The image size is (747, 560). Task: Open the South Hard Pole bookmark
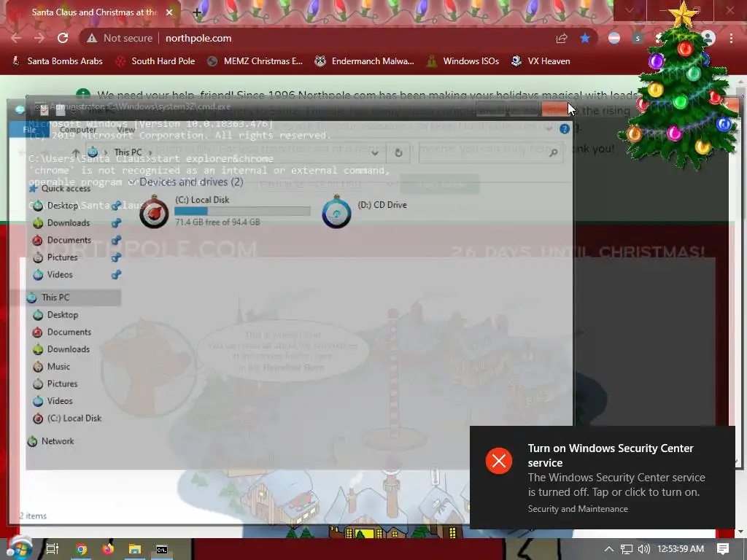click(x=155, y=61)
